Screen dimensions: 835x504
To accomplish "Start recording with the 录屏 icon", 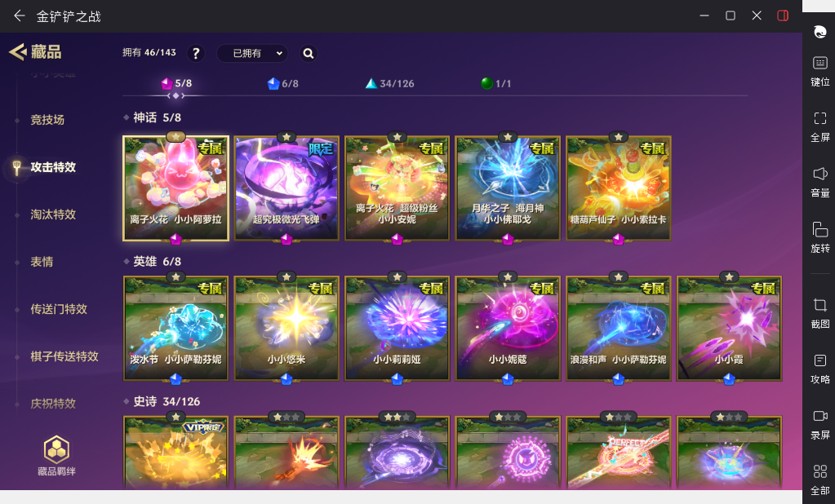I will click(x=820, y=425).
